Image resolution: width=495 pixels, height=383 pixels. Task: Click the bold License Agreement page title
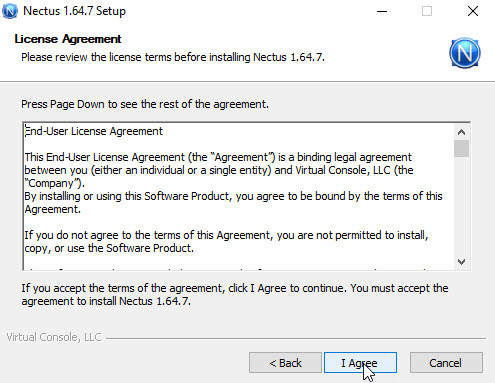[68, 39]
